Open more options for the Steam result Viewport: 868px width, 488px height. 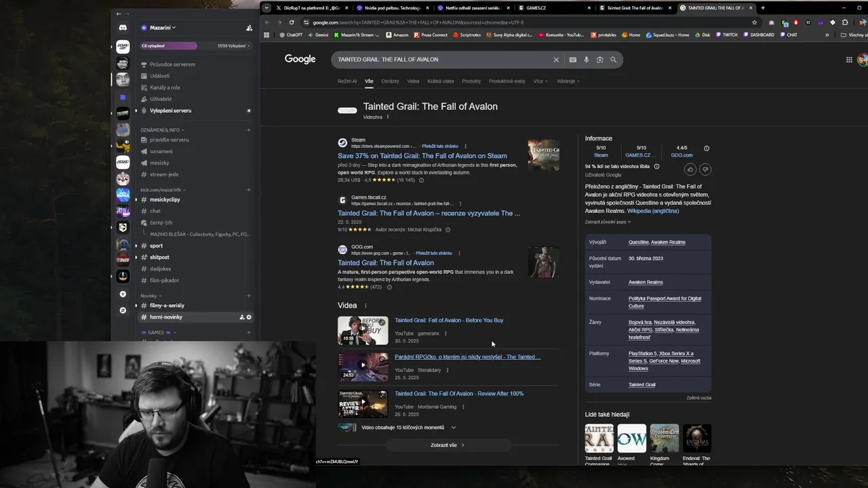[465, 146]
